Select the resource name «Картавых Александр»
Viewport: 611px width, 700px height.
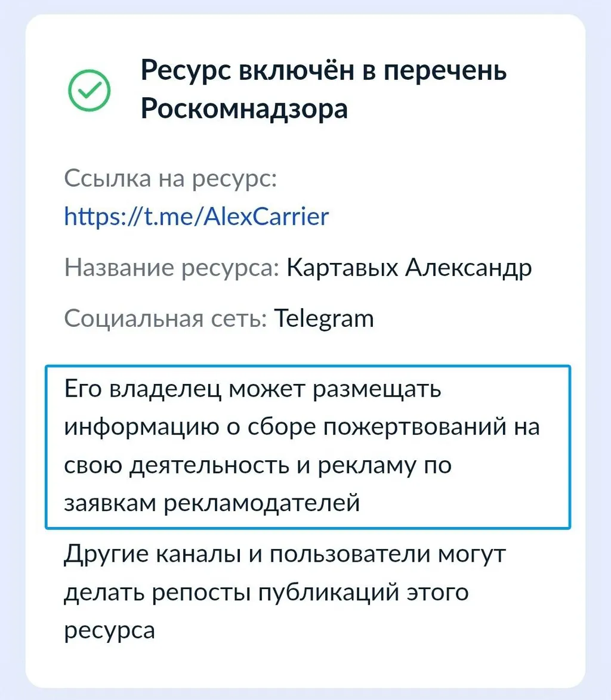click(x=408, y=267)
